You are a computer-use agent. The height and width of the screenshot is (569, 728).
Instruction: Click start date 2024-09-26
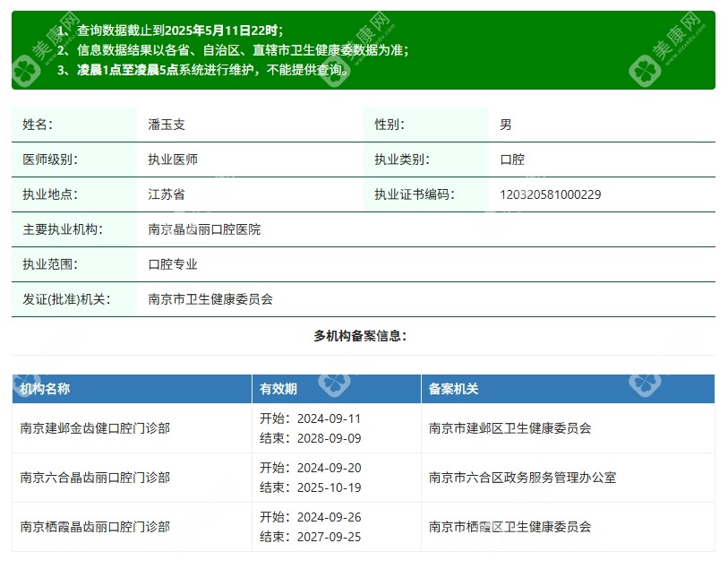[329, 517]
